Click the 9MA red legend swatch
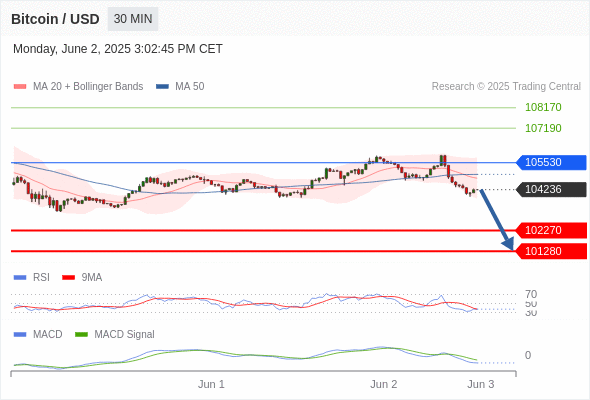The height and width of the screenshot is (400, 590). coord(68,278)
